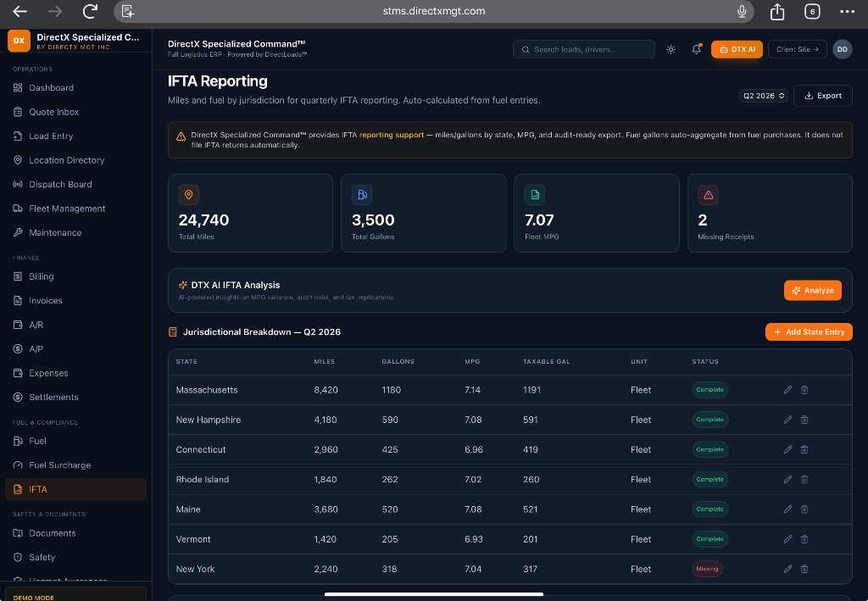Edit the New York row pencil icon
868x601 pixels.
(787, 569)
